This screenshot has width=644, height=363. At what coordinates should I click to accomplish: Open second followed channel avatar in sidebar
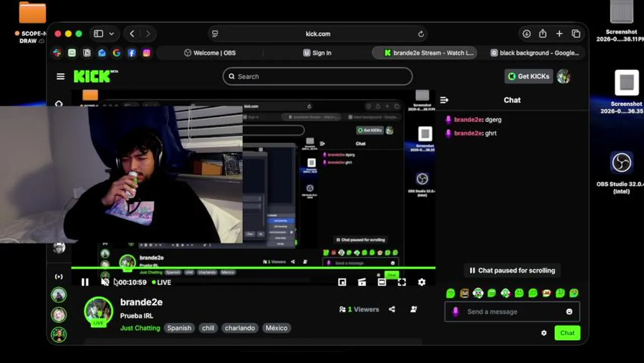[x=59, y=315]
